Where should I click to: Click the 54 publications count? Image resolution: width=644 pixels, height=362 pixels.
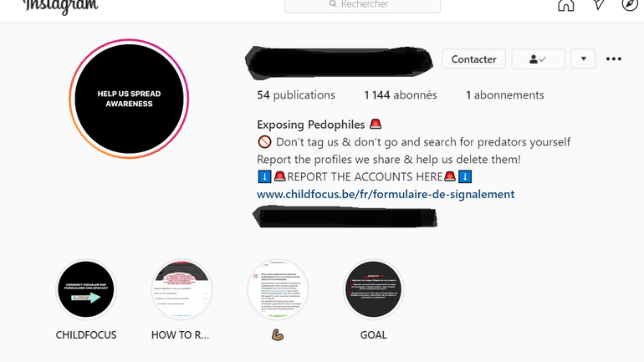click(296, 95)
